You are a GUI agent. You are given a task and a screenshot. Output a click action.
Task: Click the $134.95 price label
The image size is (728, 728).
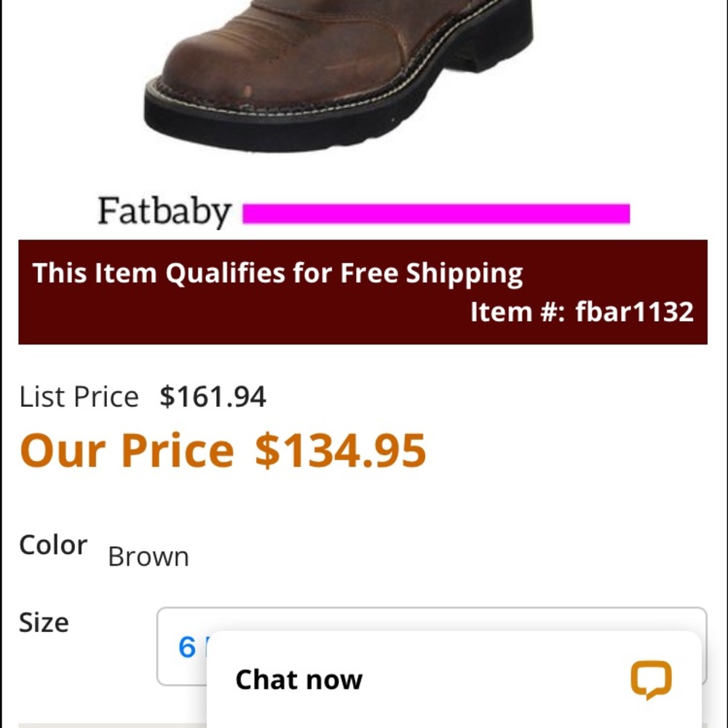click(x=339, y=450)
